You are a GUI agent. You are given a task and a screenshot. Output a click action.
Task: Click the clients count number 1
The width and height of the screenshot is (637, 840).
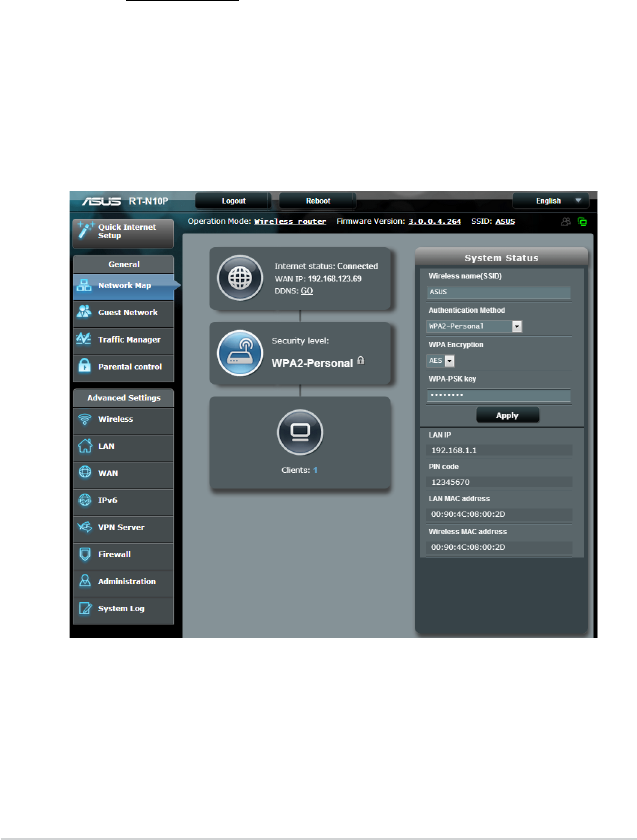pyautogui.click(x=316, y=470)
